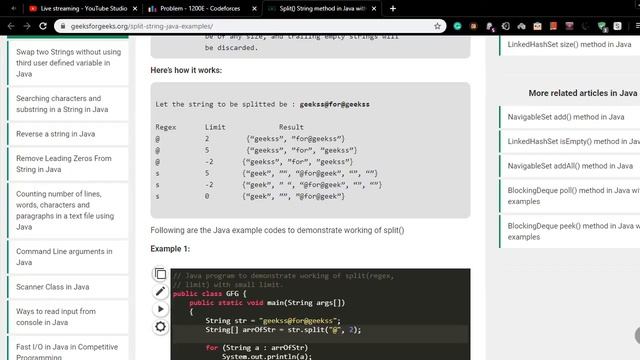Go forward in browser history
The height and width of the screenshot is (360, 640).
[x=27, y=26]
